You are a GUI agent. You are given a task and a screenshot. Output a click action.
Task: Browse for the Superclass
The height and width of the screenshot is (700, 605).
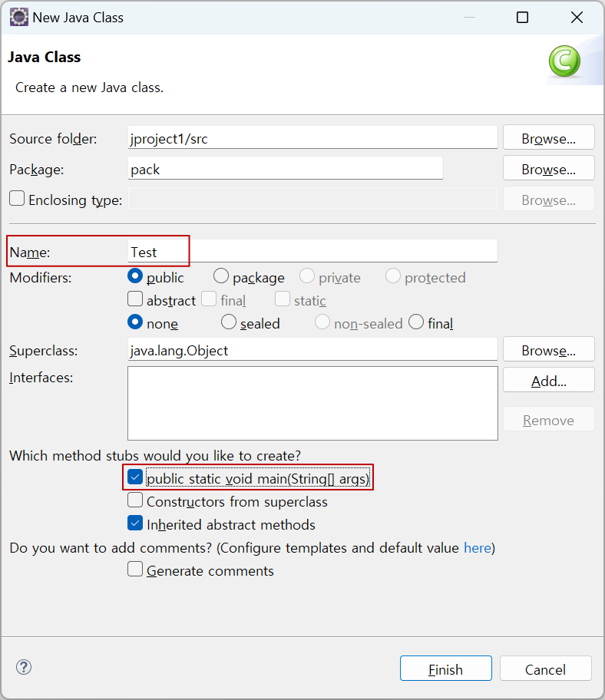point(549,349)
